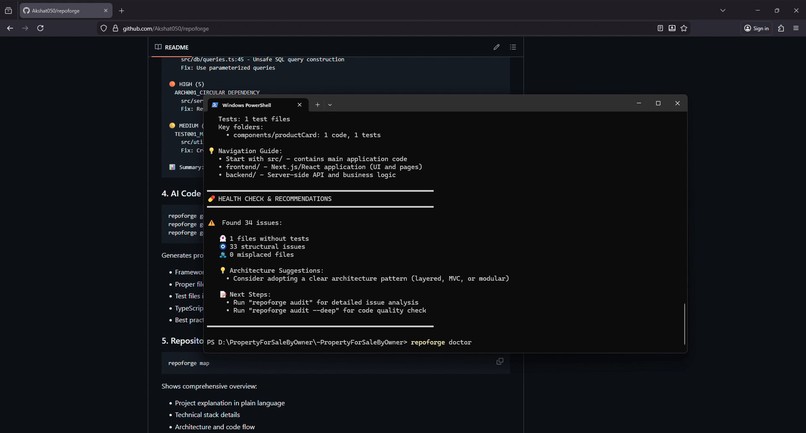Open a new Firefox tab
806x433 pixels.
click(x=121, y=10)
